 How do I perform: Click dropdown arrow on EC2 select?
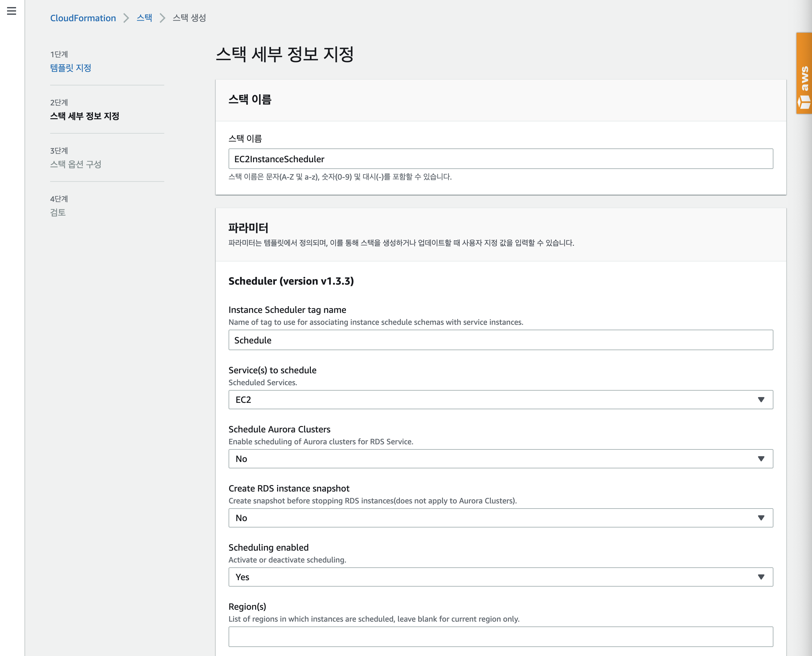761,400
